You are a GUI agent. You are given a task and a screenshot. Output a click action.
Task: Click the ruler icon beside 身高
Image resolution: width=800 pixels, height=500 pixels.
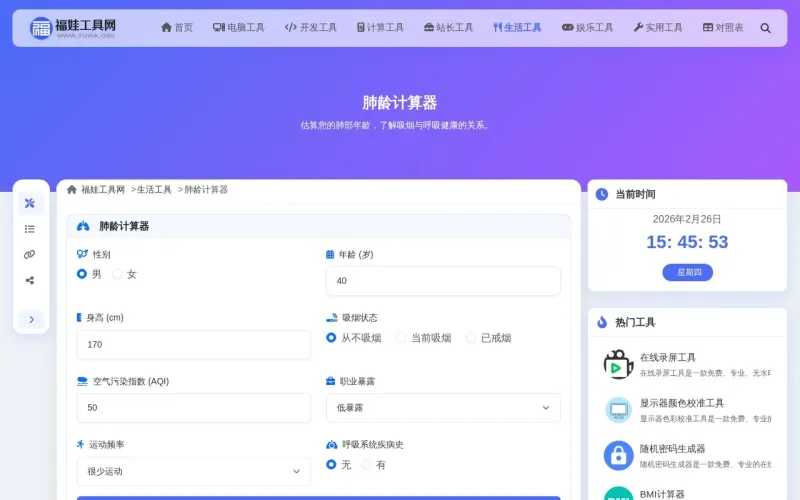[79, 317]
